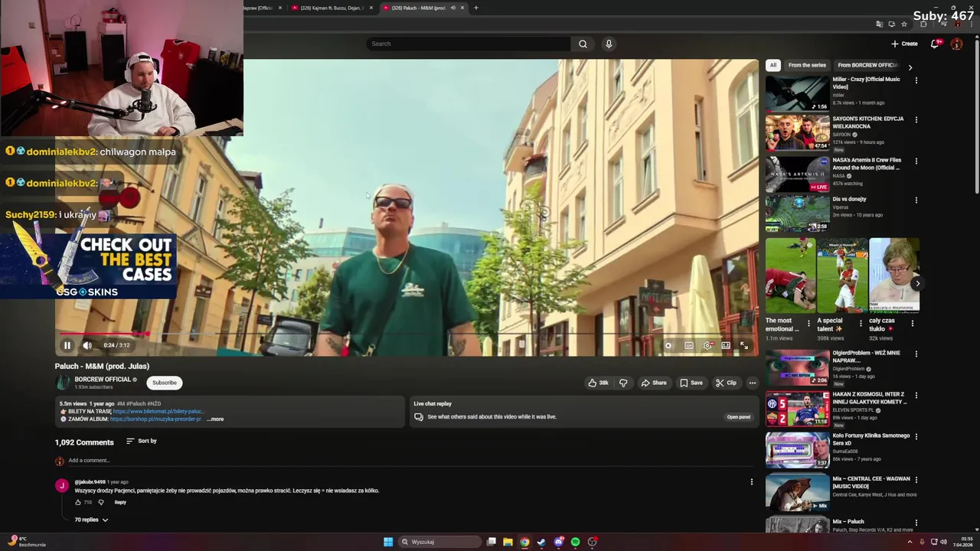Open options menu for jakubr comment
This screenshot has width=980, height=551.
pyautogui.click(x=752, y=482)
